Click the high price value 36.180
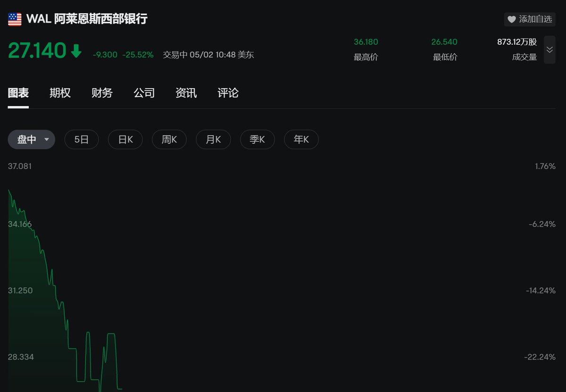The width and height of the screenshot is (566, 392). 366,42
